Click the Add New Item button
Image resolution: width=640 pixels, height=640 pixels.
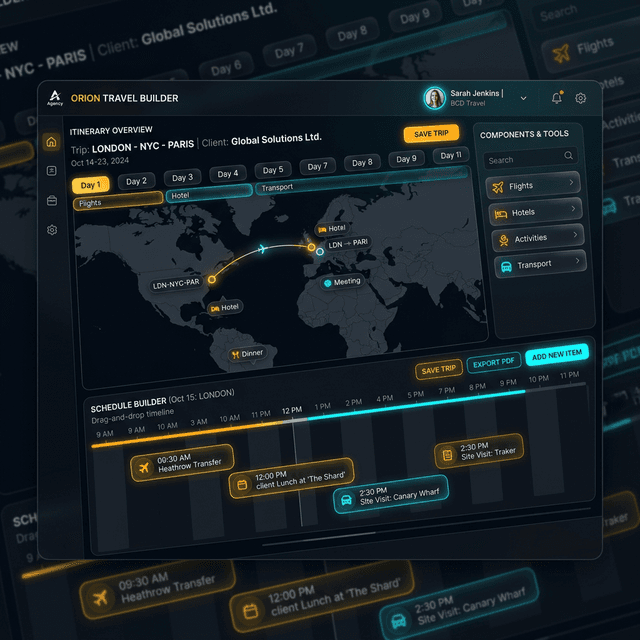point(557,355)
